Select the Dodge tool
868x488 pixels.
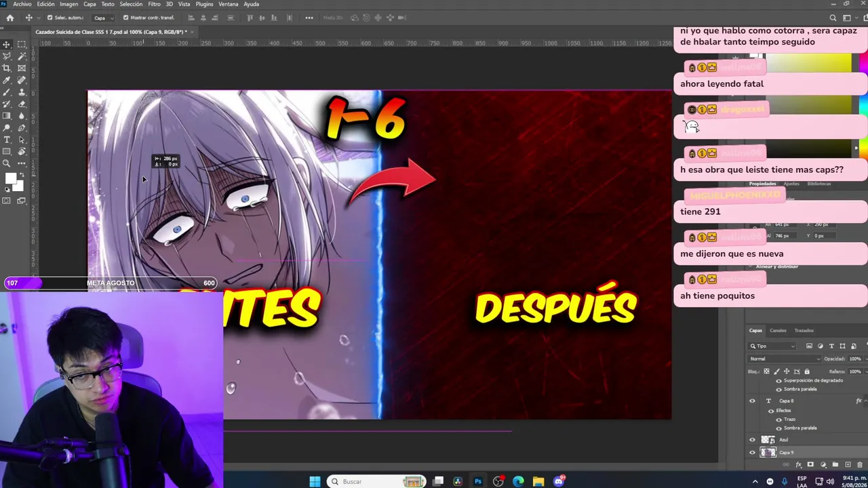pos(7,128)
